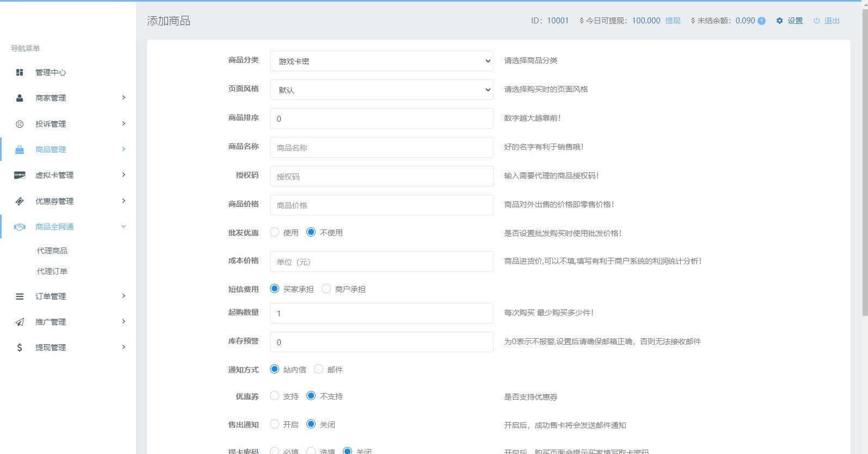This screenshot has width=868, height=454.
Task: Click into the 成本价格 field
Action: [x=381, y=262]
